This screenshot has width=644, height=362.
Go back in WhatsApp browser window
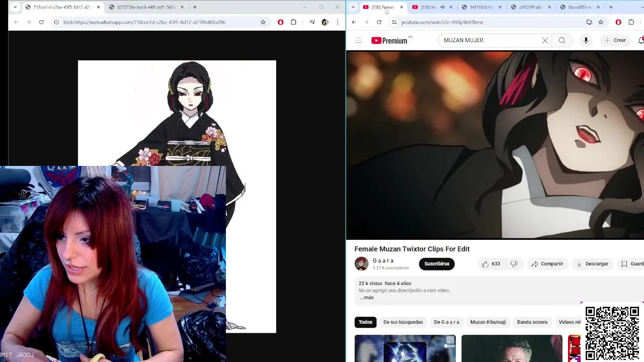coord(16,22)
